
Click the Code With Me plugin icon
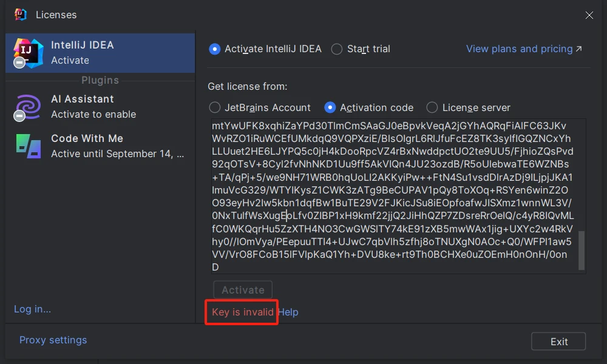point(29,146)
